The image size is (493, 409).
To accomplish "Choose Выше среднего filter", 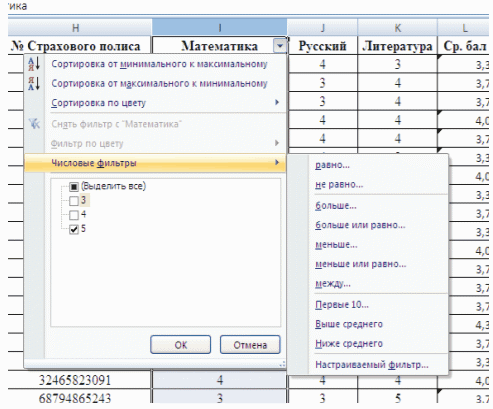I will 349,324.
